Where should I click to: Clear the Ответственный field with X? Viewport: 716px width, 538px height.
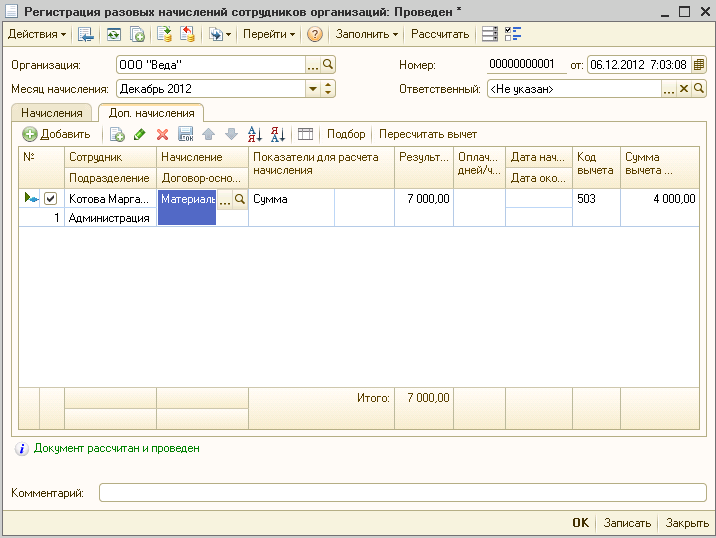(x=684, y=89)
